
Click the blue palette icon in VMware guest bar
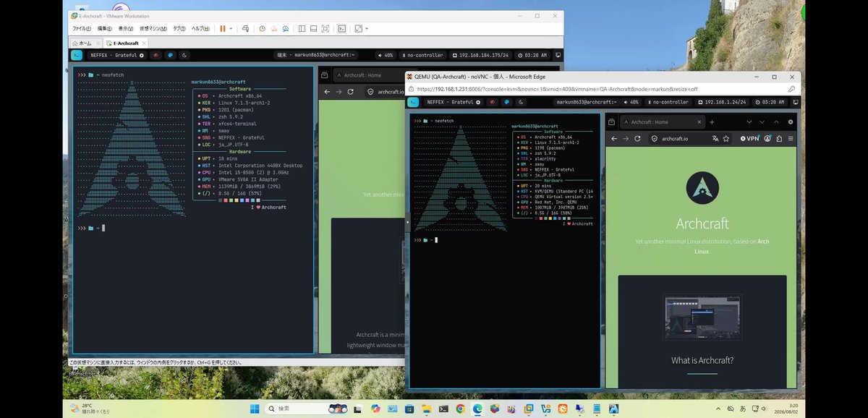point(171,55)
